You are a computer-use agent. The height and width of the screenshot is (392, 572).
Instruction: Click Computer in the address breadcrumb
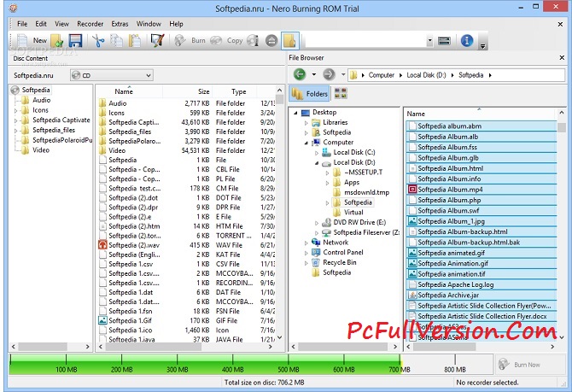(382, 75)
